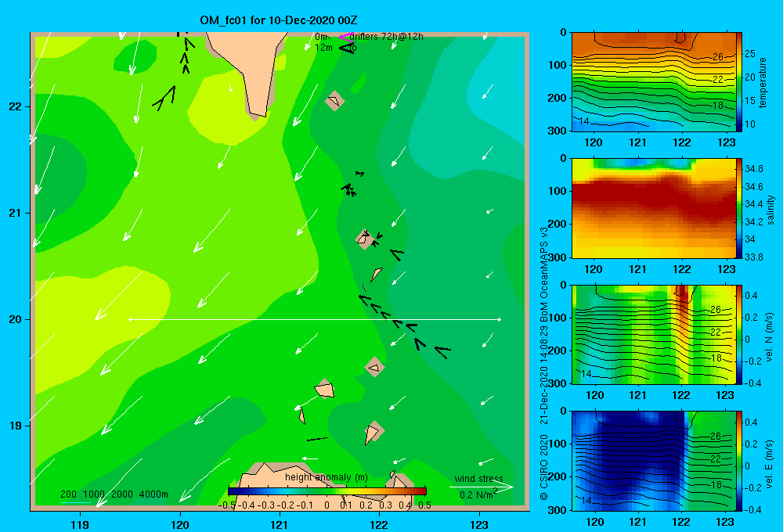Open the salinity depth section panel

(x=654, y=208)
